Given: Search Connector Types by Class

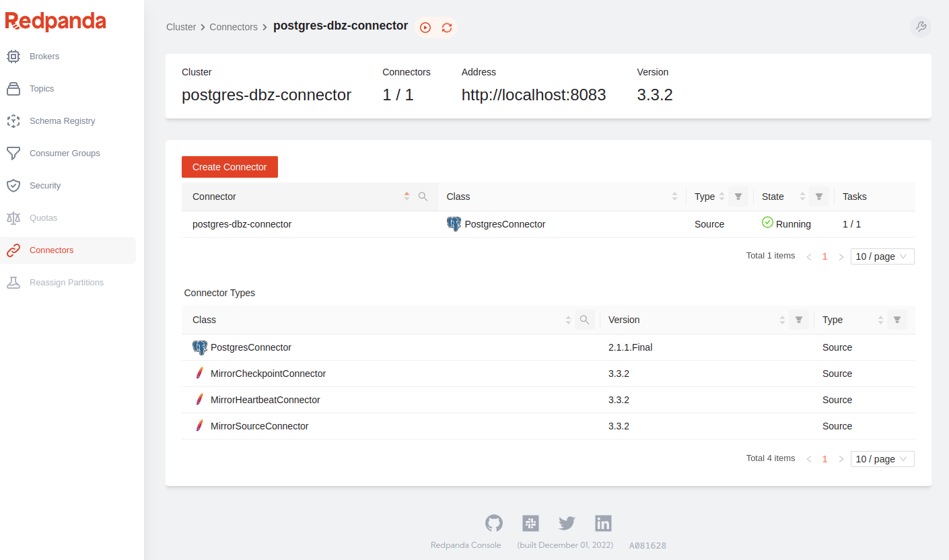Looking at the screenshot, I should point(584,320).
